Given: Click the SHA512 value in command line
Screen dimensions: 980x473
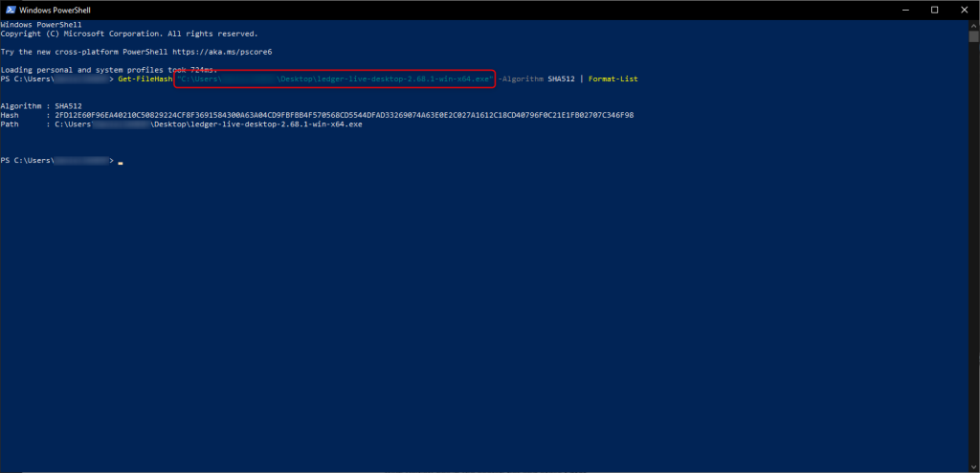Looking at the screenshot, I should tap(562, 79).
